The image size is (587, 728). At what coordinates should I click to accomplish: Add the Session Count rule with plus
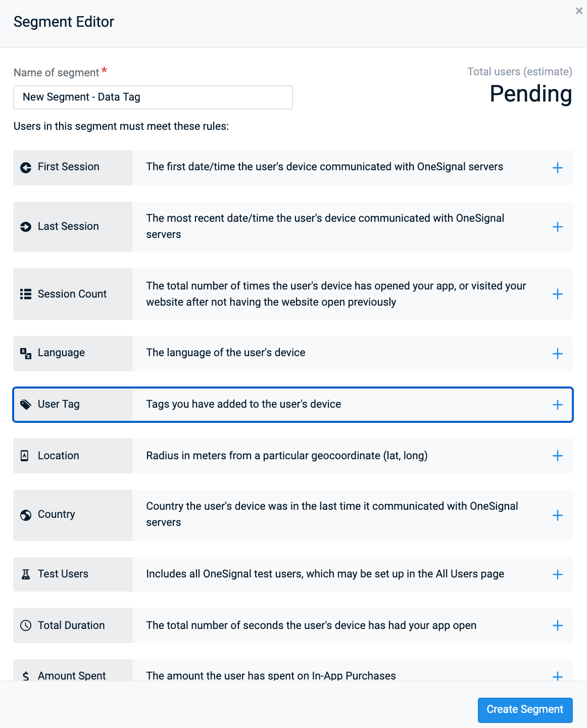click(x=558, y=294)
